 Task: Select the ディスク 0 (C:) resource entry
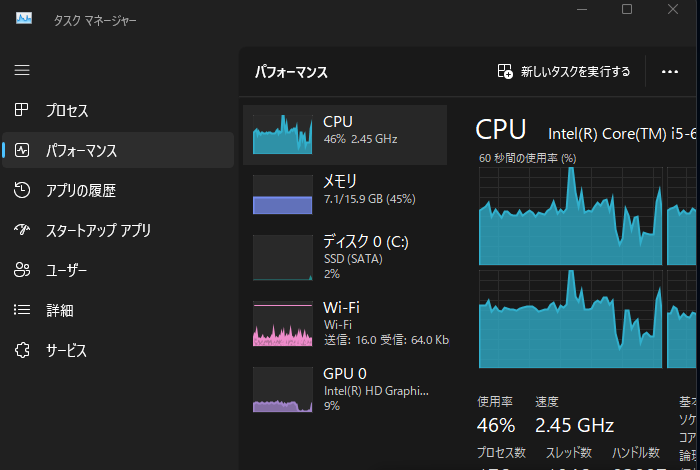pos(345,258)
